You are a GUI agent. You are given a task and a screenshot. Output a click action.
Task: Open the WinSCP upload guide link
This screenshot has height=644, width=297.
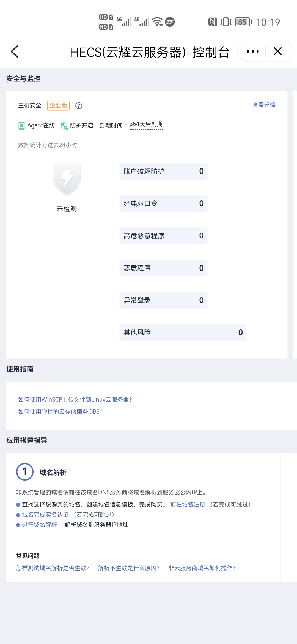click(75, 400)
